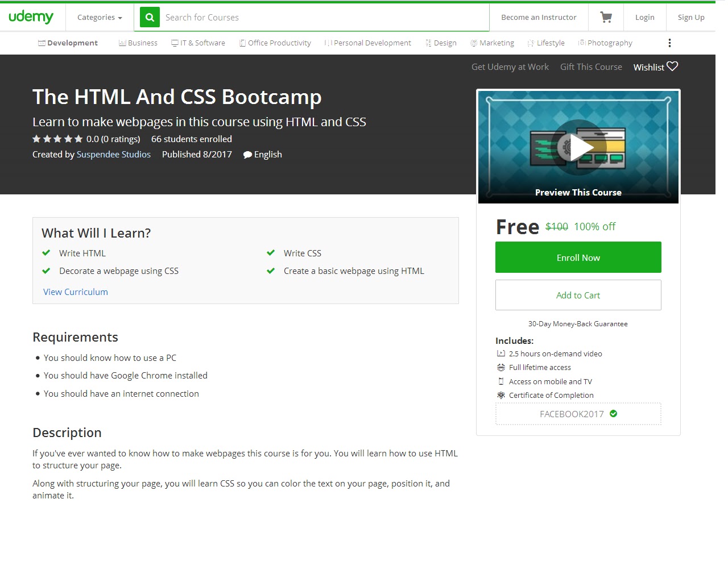
Task: Select the Personal Development category
Action: 367,43
